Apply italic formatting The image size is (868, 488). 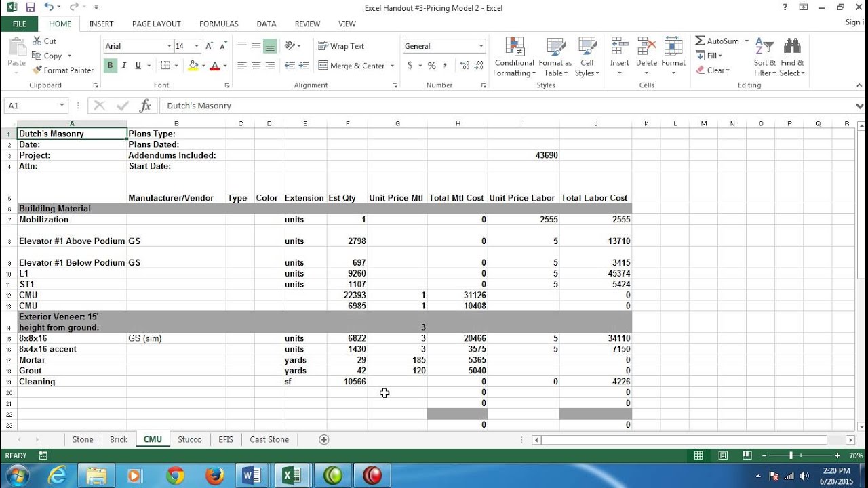124,66
